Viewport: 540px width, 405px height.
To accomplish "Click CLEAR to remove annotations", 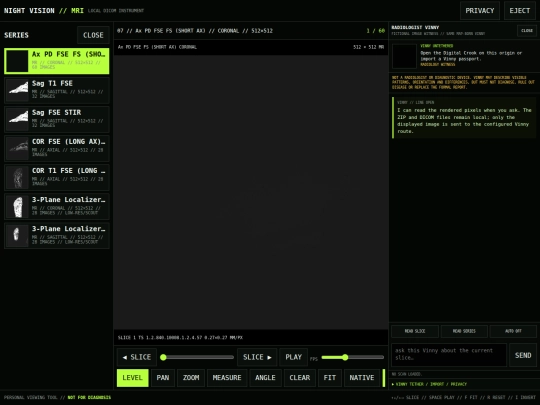I will [300, 378].
